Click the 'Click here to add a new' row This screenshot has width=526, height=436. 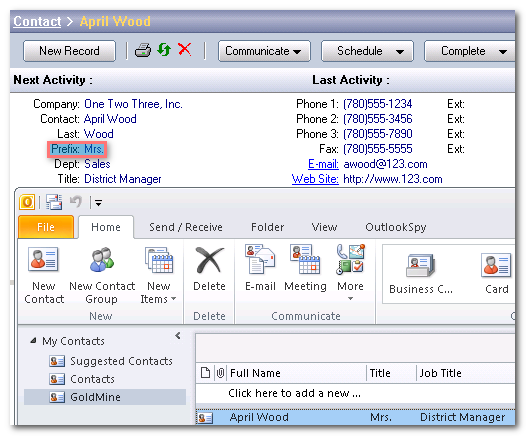tap(355, 393)
